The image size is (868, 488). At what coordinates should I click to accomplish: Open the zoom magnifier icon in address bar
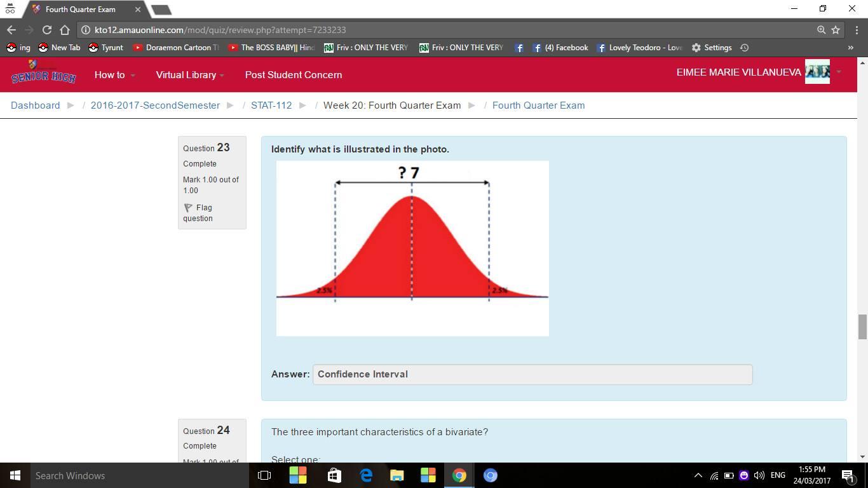821,30
